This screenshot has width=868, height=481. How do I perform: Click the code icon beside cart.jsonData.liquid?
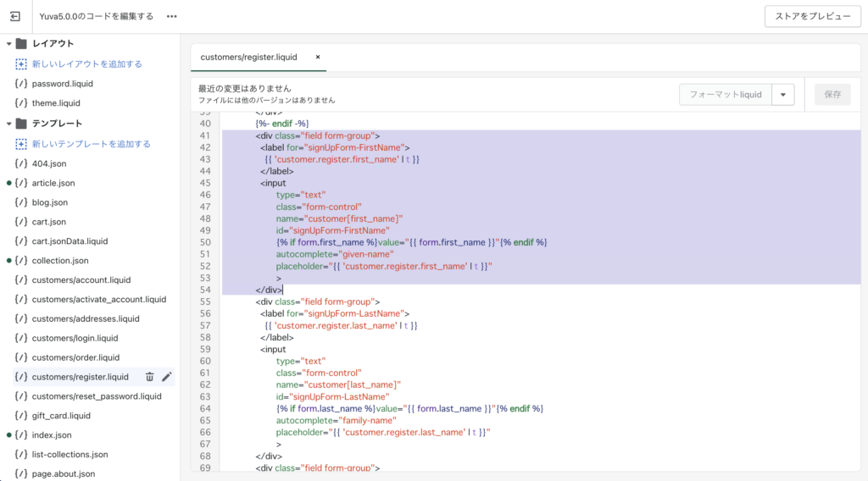click(x=21, y=241)
